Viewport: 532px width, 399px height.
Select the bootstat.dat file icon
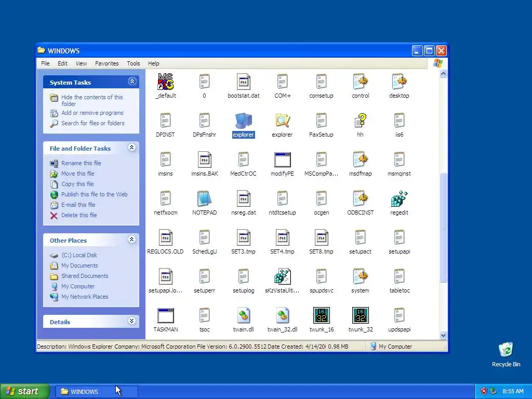243,82
